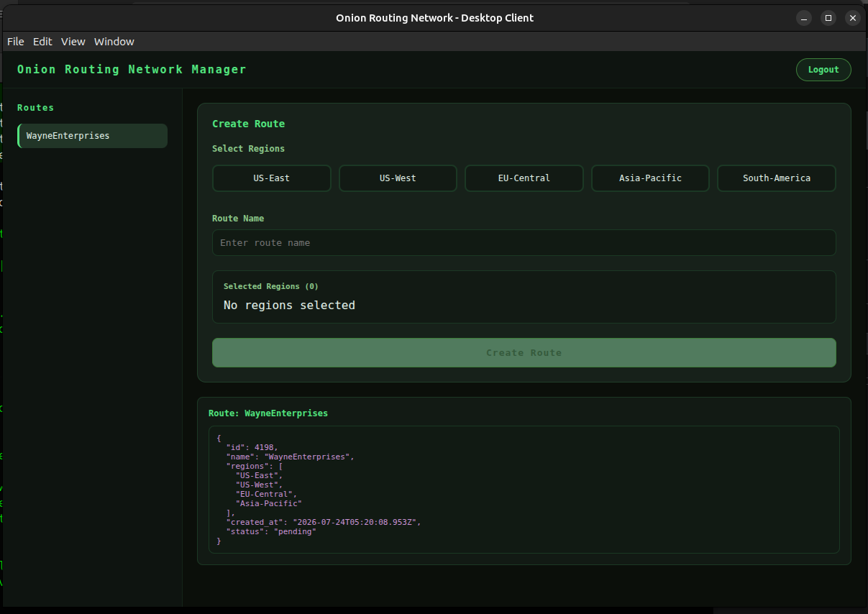This screenshot has height=614, width=868.
Task: Click the "status": "pending" line
Action: coord(271,531)
